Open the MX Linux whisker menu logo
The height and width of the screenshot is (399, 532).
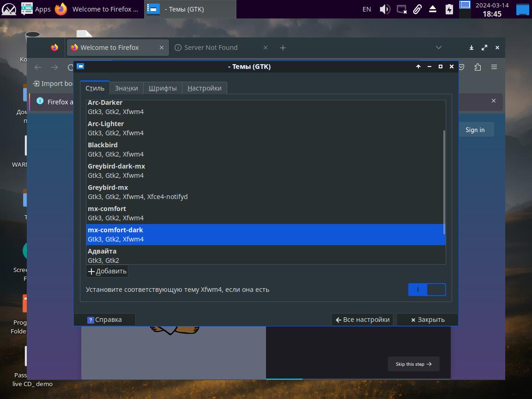point(9,9)
